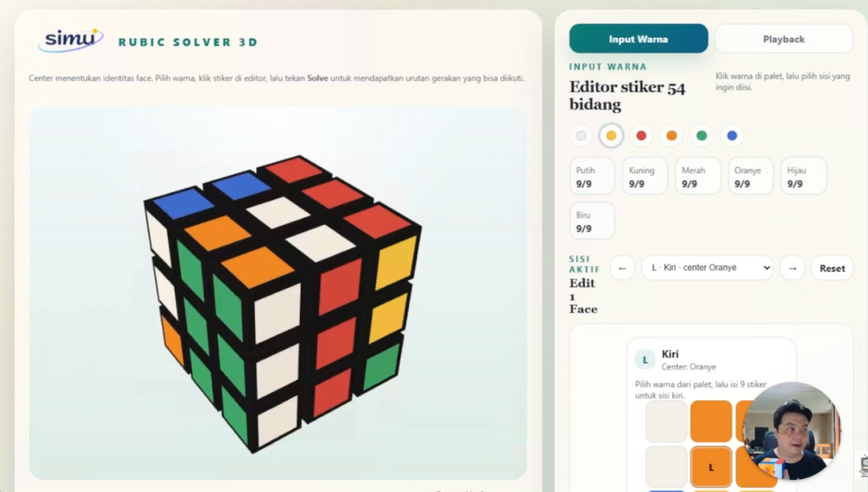Screen dimensions: 868x492
Task: Click the Putih 9/9 count card
Action: click(593, 176)
